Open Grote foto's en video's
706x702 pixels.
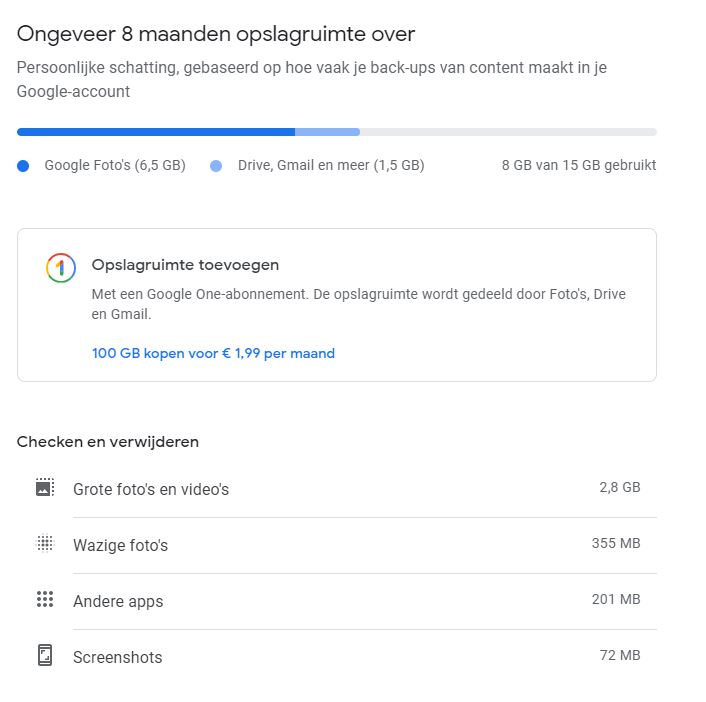point(151,490)
